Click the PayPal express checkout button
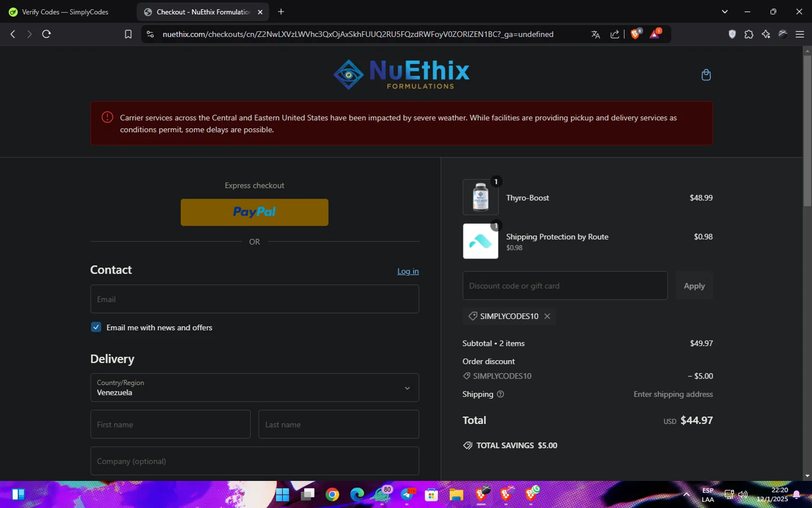Image resolution: width=812 pixels, height=508 pixels. click(254, 212)
